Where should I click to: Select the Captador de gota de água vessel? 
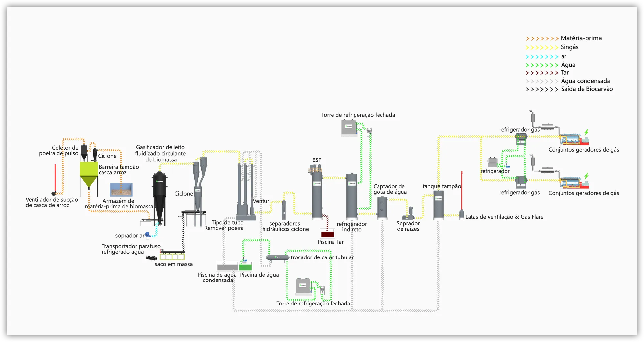tap(382, 208)
